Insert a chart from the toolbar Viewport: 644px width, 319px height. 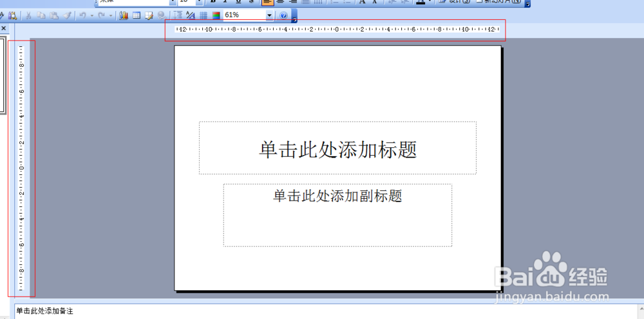click(124, 15)
